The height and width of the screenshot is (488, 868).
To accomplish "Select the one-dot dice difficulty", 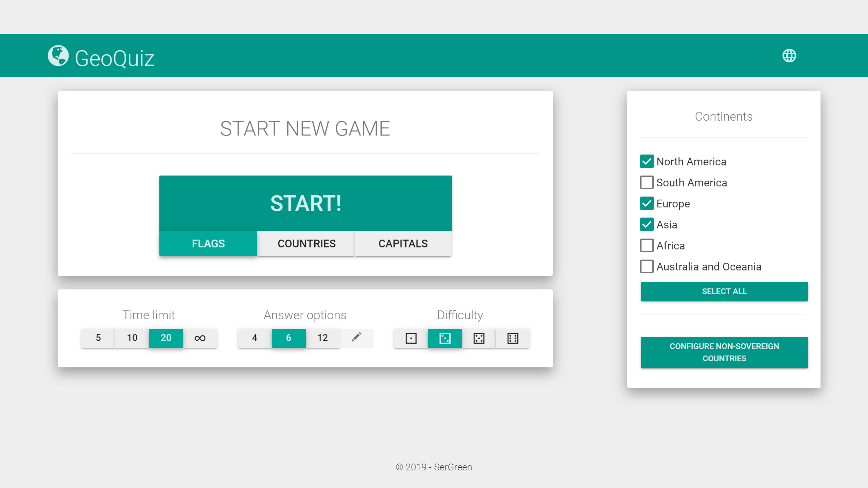I will click(x=411, y=338).
